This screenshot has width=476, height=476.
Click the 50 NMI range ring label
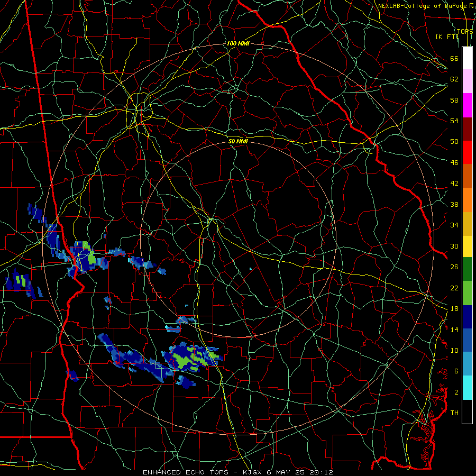[238, 141]
